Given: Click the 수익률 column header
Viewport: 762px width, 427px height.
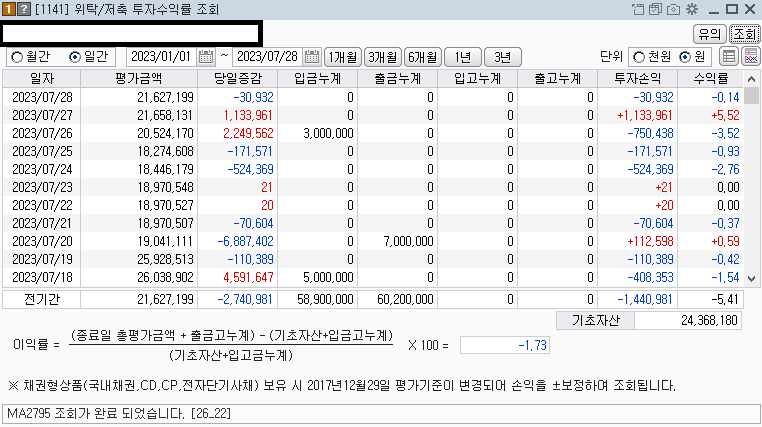Looking at the screenshot, I should point(710,79).
